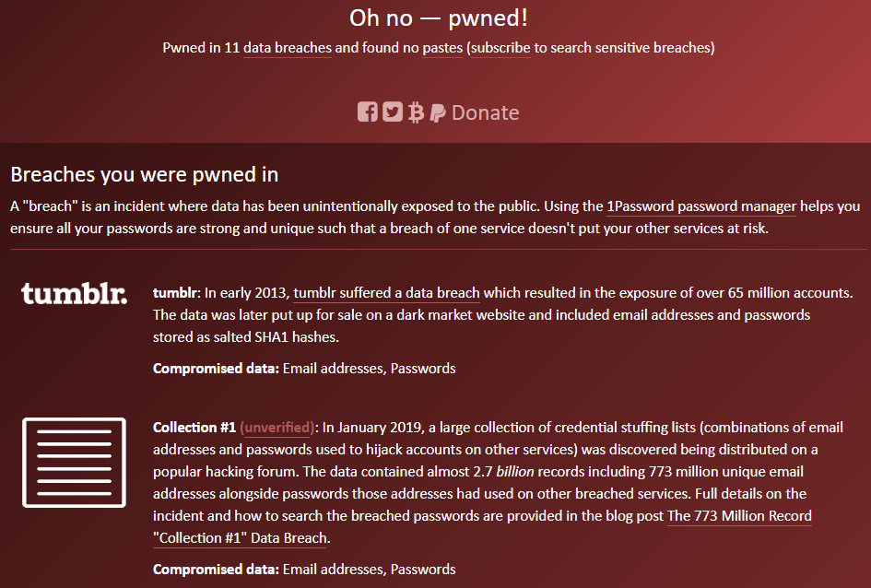Click the bold "tumblr:" breach title
The width and height of the screenshot is (871, 588).
pos(176,293)
